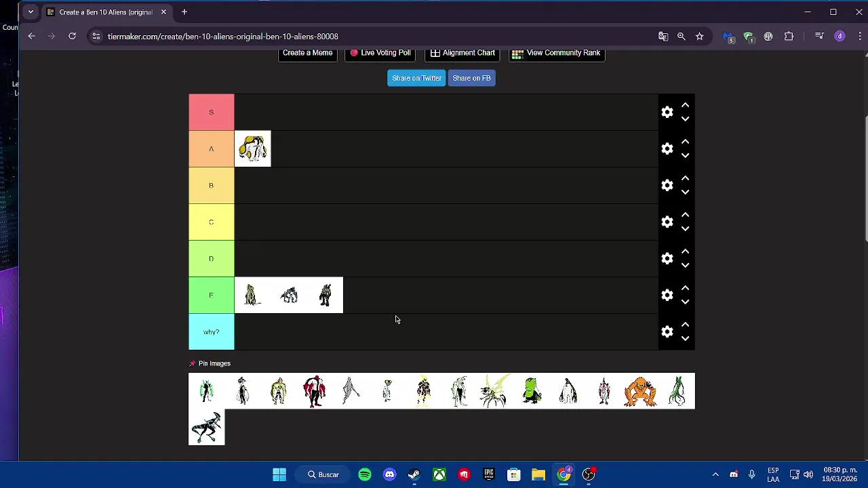Pick the red four-armed alien image
868x488 pixels.
pyautogui.click(x=315, y=391)
